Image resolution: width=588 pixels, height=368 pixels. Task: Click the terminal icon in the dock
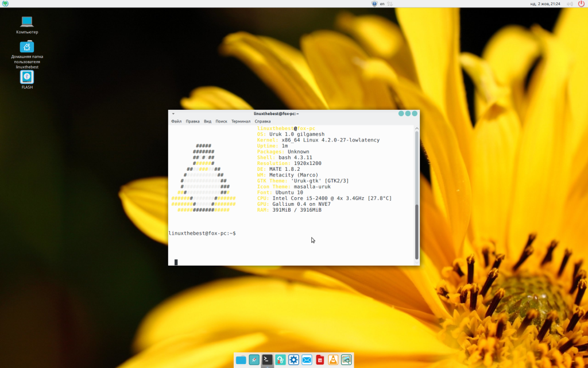point(267,360)
